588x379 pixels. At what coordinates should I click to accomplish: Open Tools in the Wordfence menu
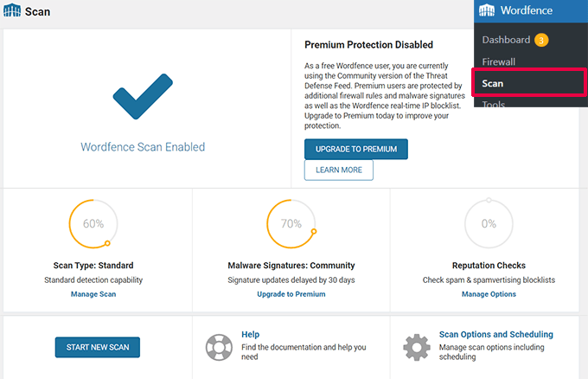point(494,104)
